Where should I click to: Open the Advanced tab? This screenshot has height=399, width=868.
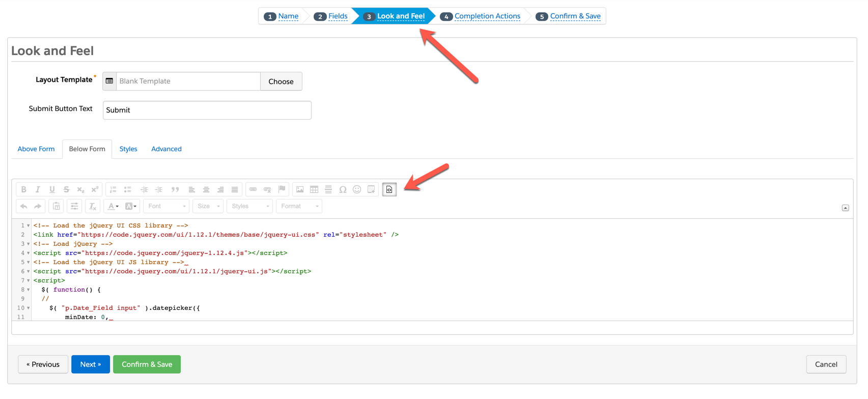[x=166, y=149]
